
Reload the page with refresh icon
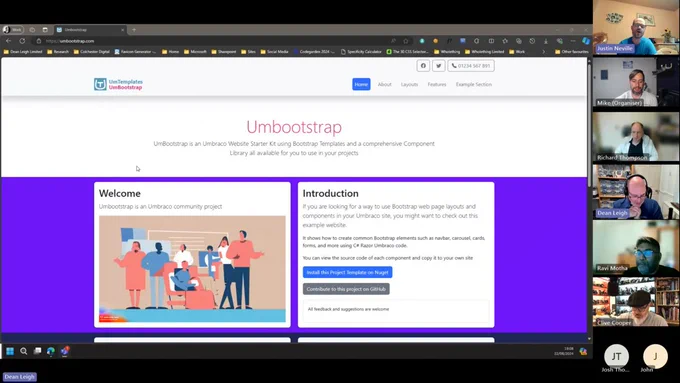22,41
